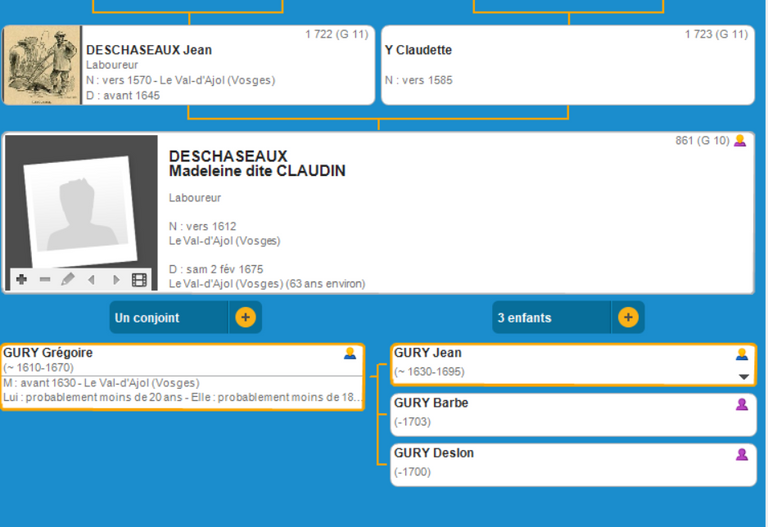Select child GURY Barbe
This screenshot has width=768, height=527.
pos(560,414)
